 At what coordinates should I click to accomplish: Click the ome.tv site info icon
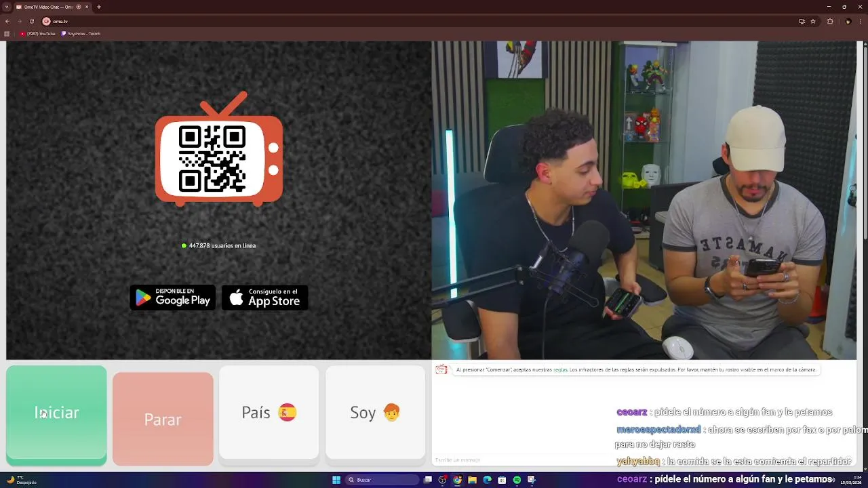click(x=47, y=21)
